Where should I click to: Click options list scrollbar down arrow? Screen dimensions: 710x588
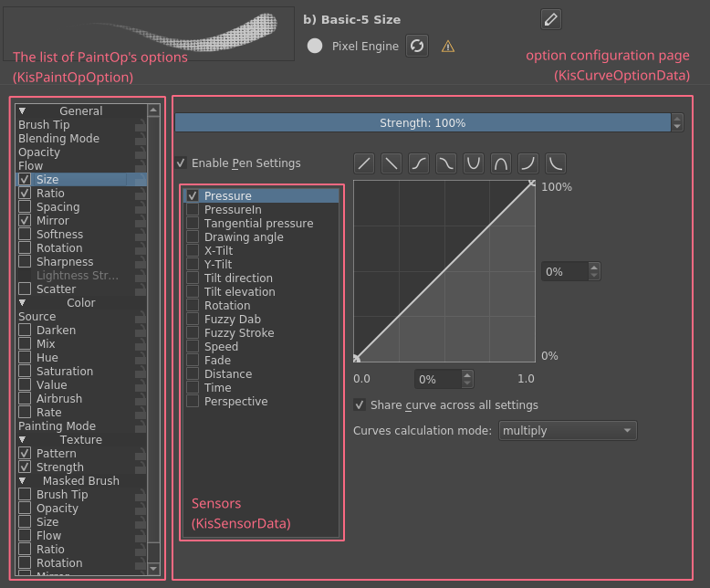click(x=153, y=568)
